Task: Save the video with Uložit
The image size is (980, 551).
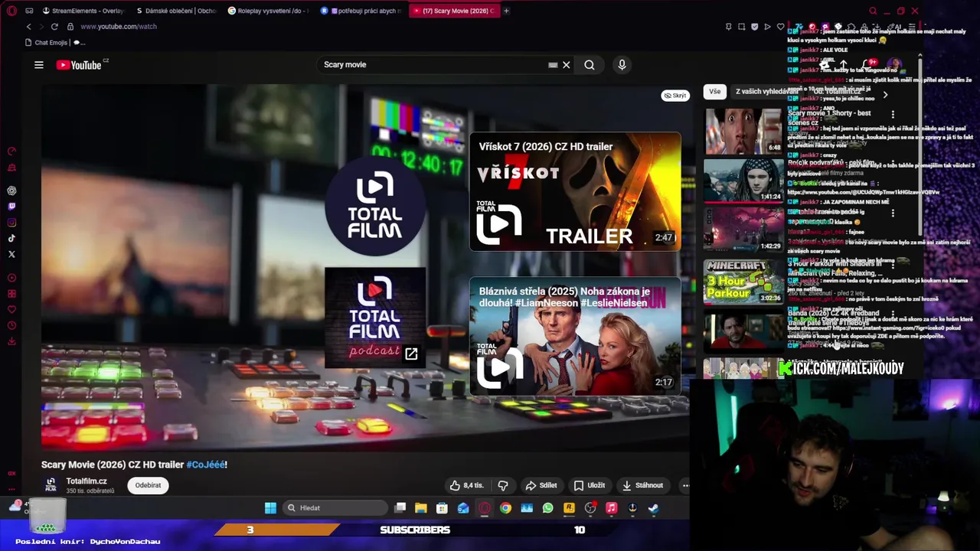Action: tap(590, 485)
